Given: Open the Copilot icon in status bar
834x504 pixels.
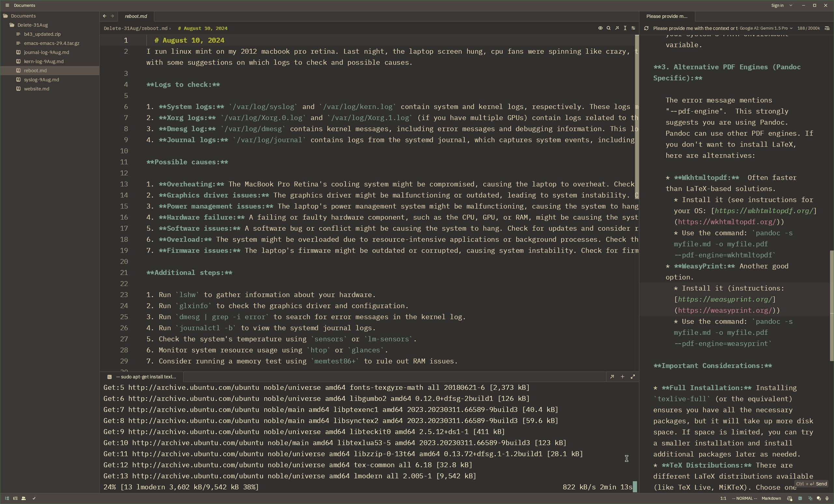Looking at the screenshot, I should [x=790, y=498].
